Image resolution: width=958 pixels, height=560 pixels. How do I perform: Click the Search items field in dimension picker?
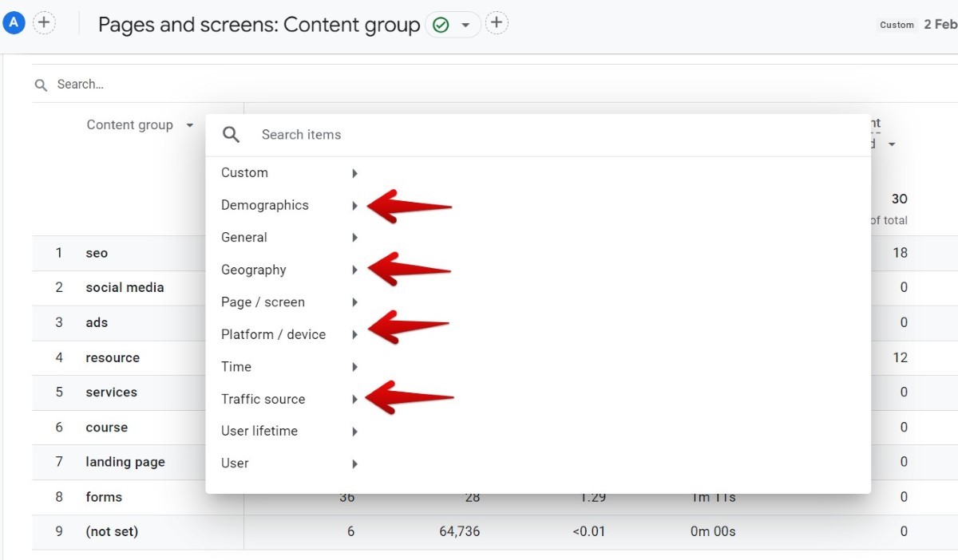click(301, 135)
